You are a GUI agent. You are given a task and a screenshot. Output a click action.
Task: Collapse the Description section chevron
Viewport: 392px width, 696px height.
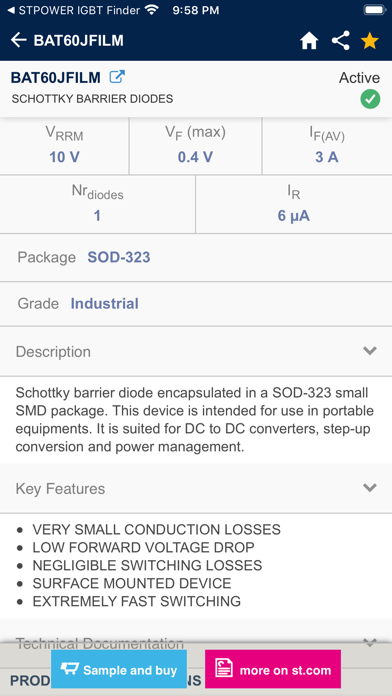(x=370, y=351)
